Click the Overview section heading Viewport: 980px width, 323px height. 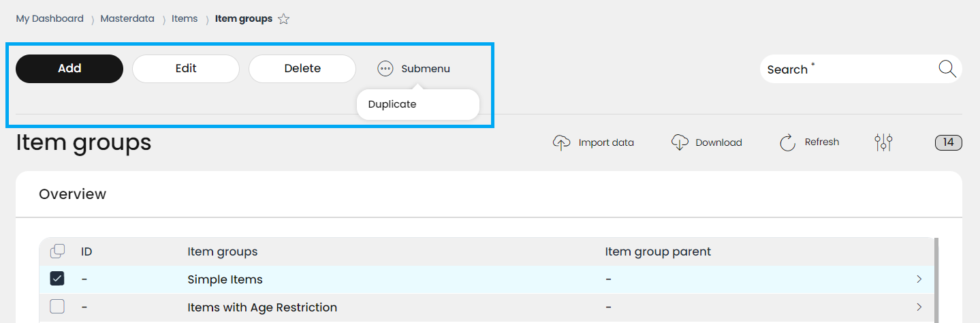click(72, 194)
